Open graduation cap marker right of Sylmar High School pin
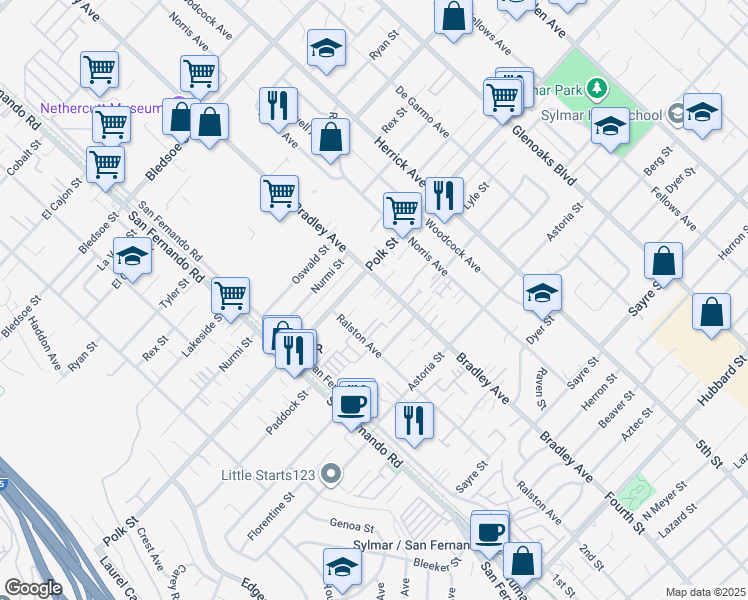This screenshot has width=748, height=600. coord(702,113)
